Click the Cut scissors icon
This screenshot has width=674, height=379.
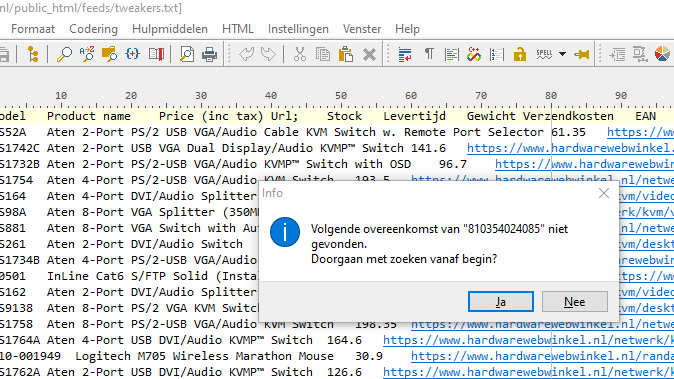(300, 55)
